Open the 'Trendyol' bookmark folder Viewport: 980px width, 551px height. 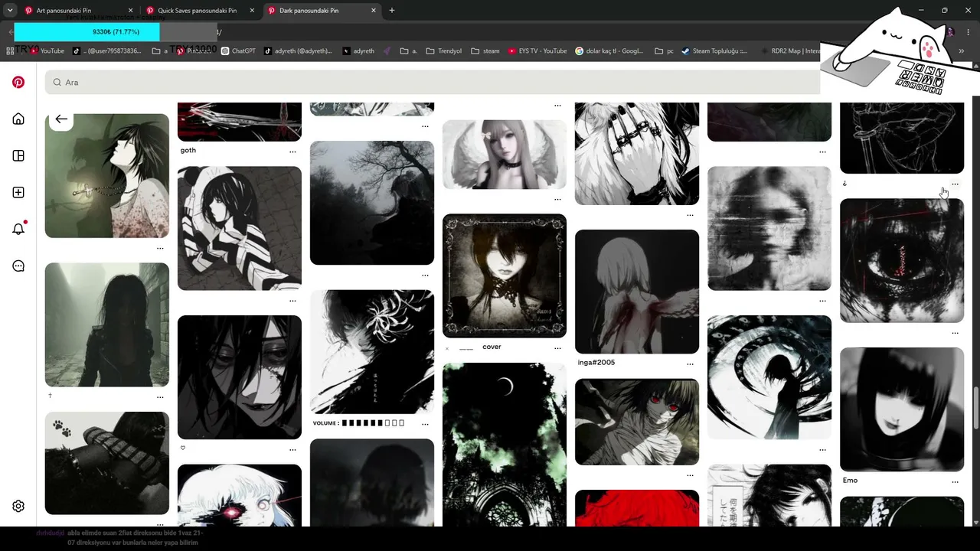443,51
